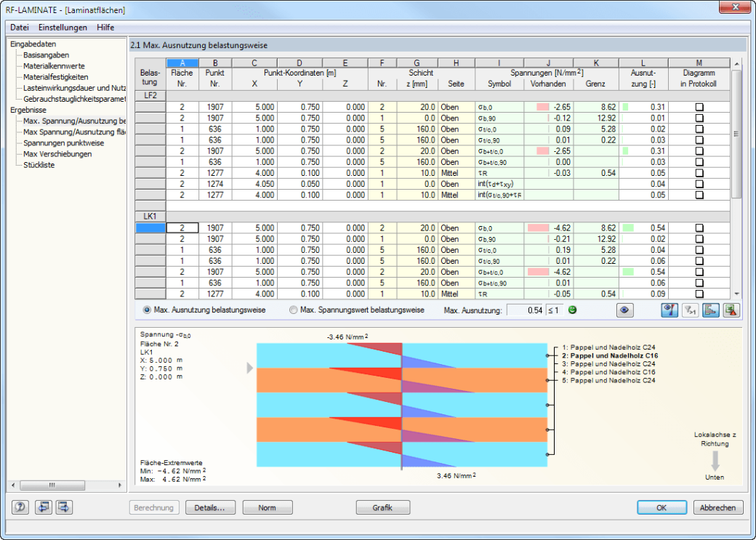This screenshot has height=540, width=756.
Task: Click scroll-down arrow of results table
Action: tap(736, 294)
